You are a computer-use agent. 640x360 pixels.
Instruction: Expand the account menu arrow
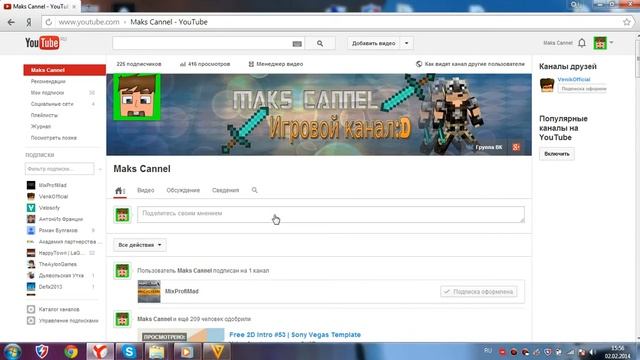click(611, 42)
